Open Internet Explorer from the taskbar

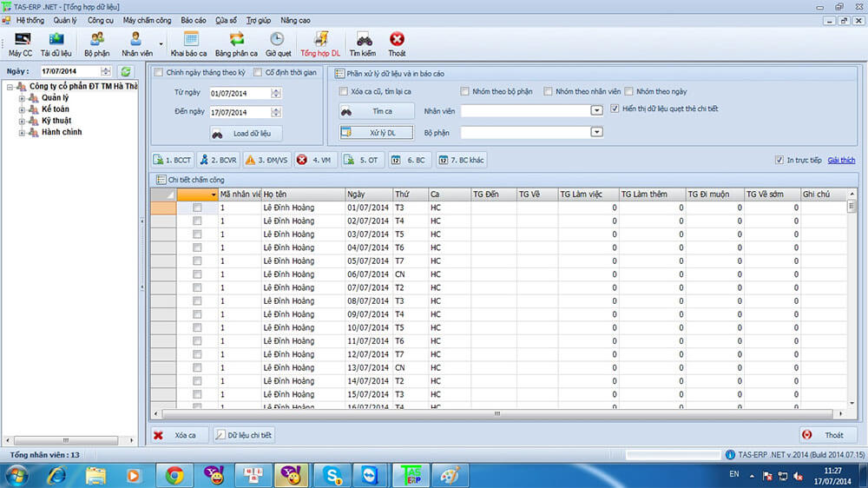click(x=56, y=475)
